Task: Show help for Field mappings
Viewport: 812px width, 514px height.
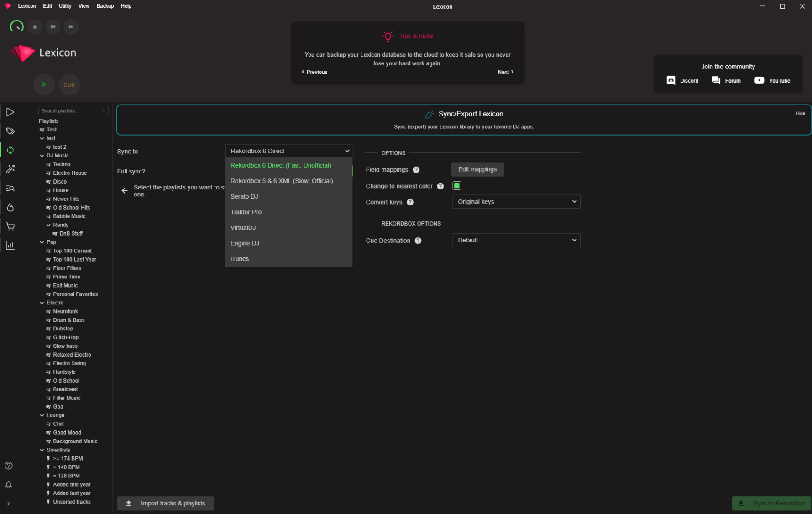Action: 416,170
